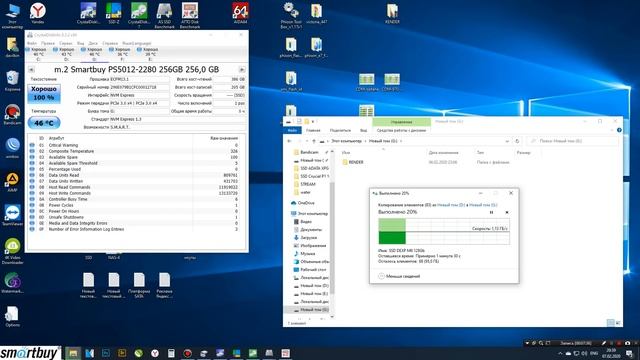Switch Explorer to large icons view layout

[x=618, y=323]
